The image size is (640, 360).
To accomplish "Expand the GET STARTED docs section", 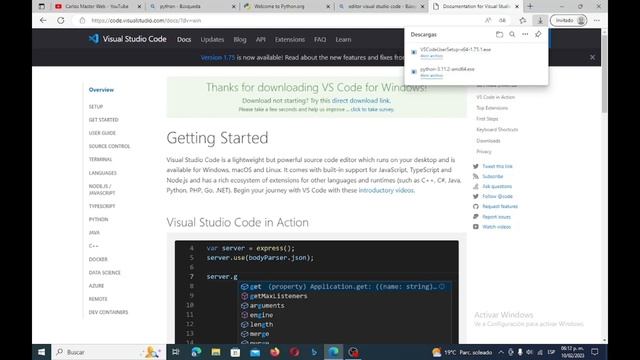I will (x=104, y=120).
